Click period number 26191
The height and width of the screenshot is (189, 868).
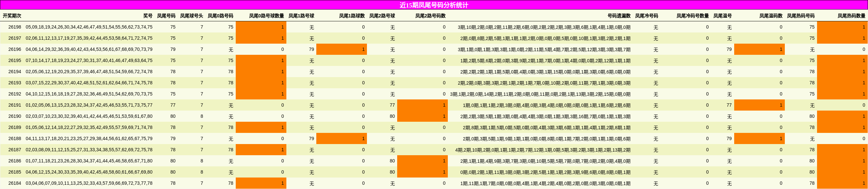click(15, 105)
